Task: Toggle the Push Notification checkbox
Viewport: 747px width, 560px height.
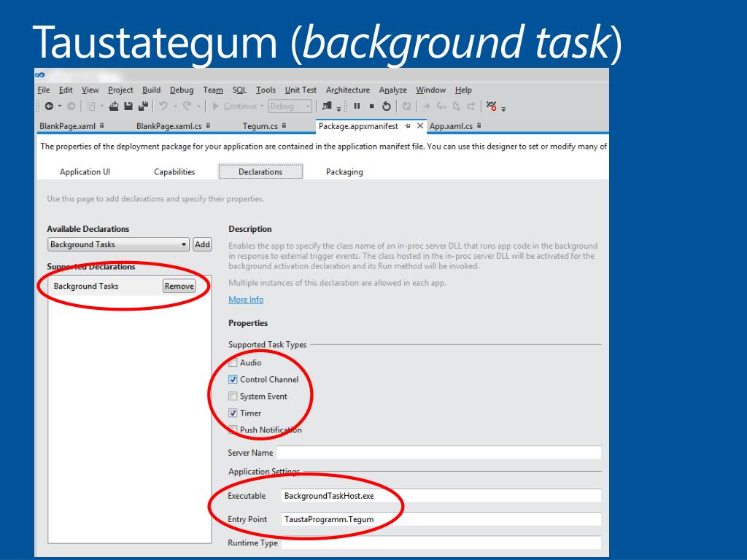Action: (233, 429)
